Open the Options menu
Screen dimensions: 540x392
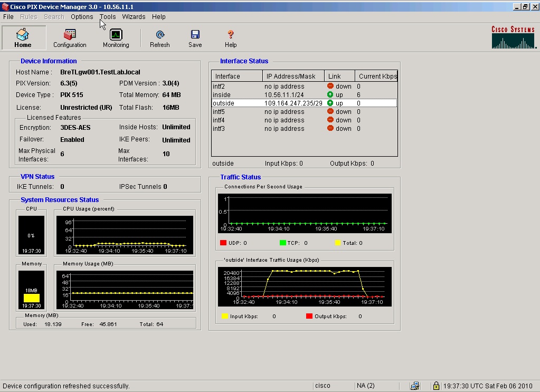click(x=82, y=17)
